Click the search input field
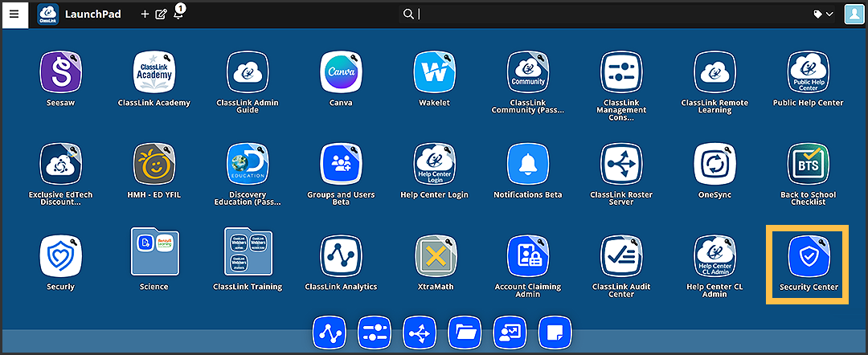The image size is (868, 355). [563, 14]
